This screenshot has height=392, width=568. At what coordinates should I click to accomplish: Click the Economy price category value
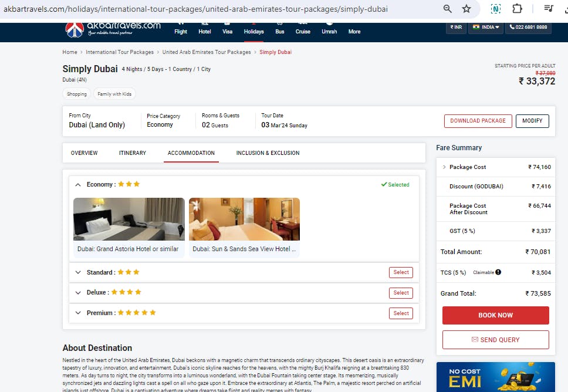pos(160,124)
